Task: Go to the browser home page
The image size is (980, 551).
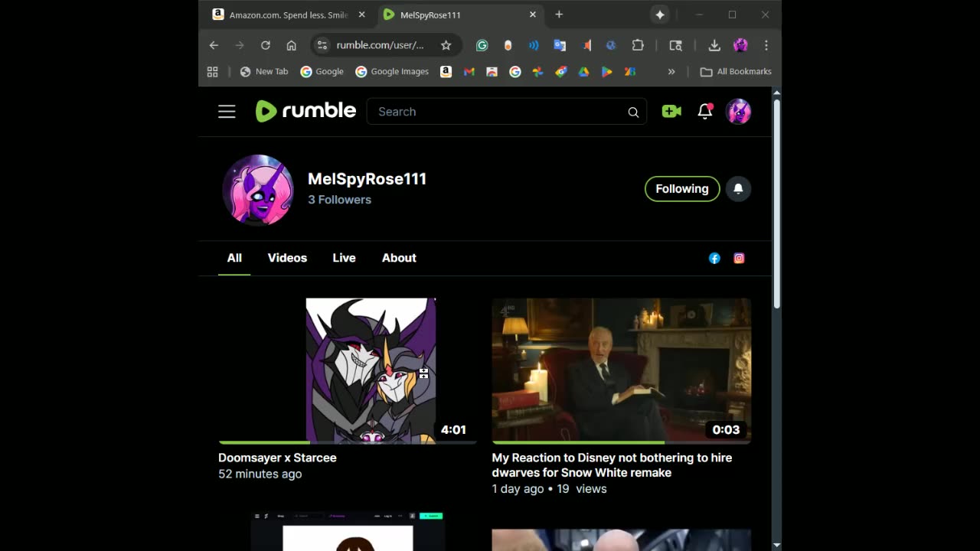Action: [292, 45]
